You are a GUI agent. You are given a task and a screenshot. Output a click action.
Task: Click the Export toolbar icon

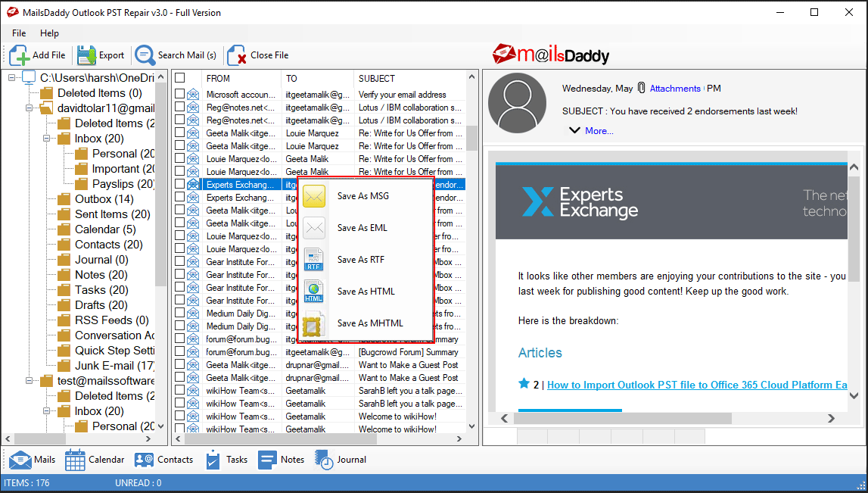86,55
